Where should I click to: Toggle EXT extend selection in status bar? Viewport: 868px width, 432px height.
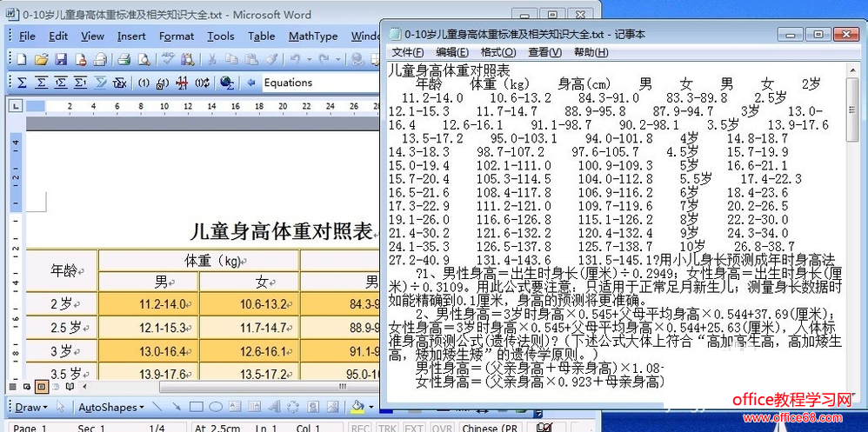point(413,429)
